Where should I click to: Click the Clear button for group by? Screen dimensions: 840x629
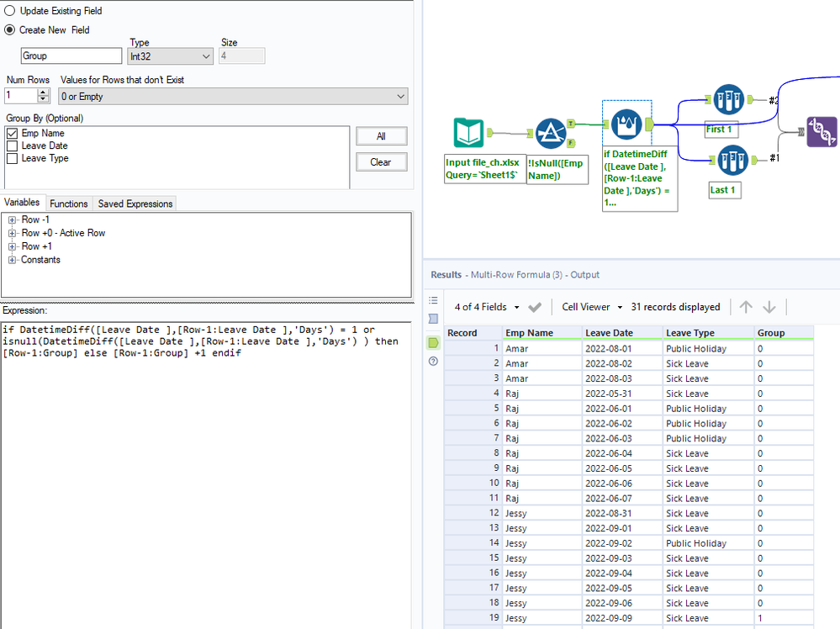click(x=381, y=162)
